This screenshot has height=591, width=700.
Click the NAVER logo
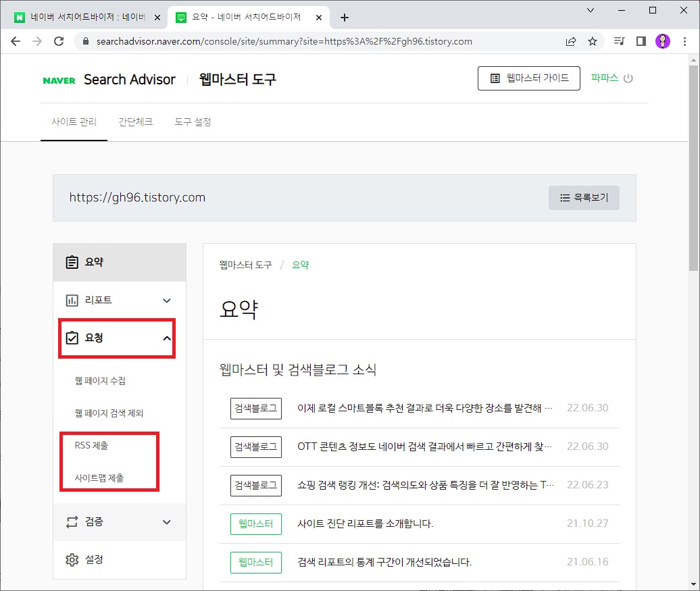click(59, 80)
